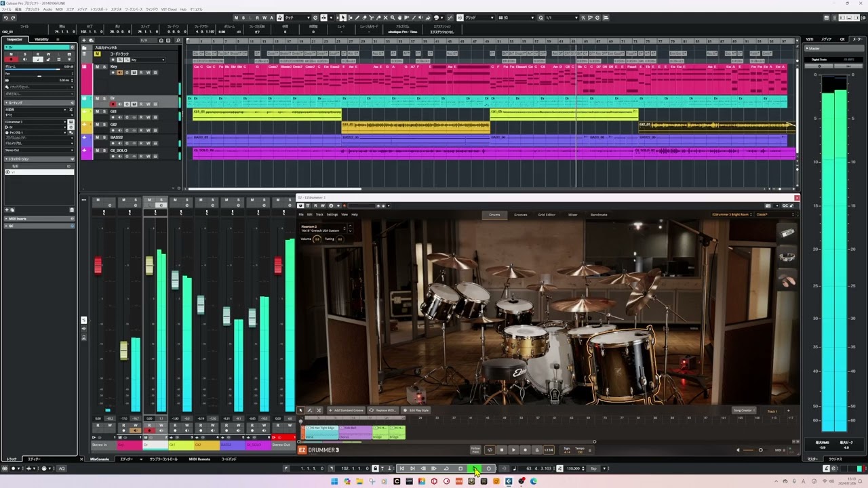Image resolution: width=868 pixels, height=488 pixels.
Task: Click the Redo arrow in toolbar
Action: coord(13,18)
